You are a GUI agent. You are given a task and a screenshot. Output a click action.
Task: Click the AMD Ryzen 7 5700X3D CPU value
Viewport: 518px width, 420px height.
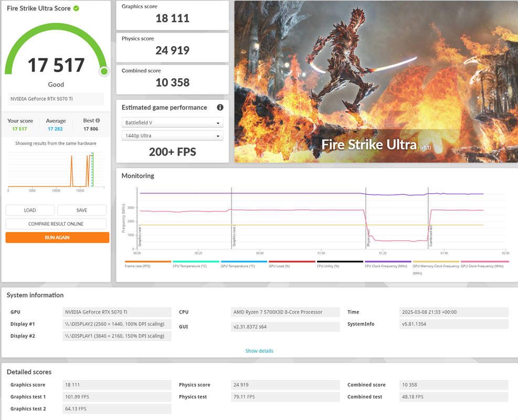[286, 312]
